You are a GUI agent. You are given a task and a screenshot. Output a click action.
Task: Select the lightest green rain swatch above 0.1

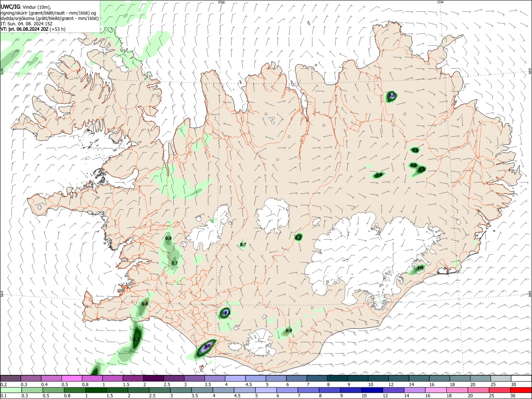10,390
